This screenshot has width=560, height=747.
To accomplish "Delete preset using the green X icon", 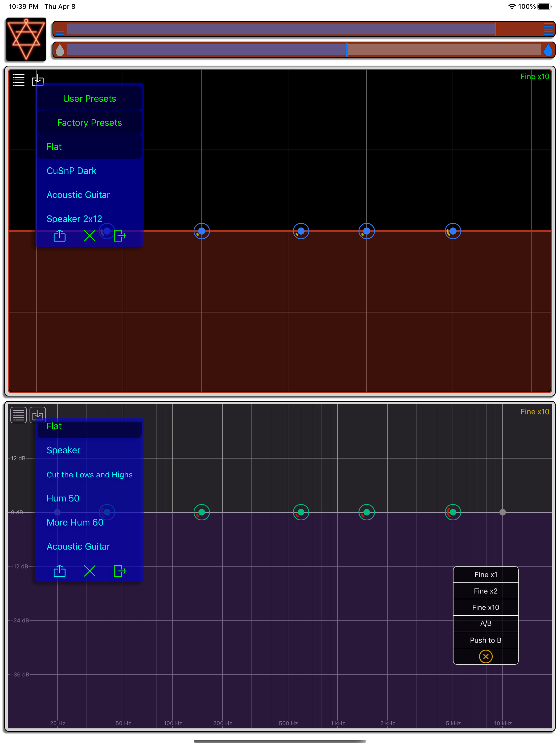I will click(89, 236).
